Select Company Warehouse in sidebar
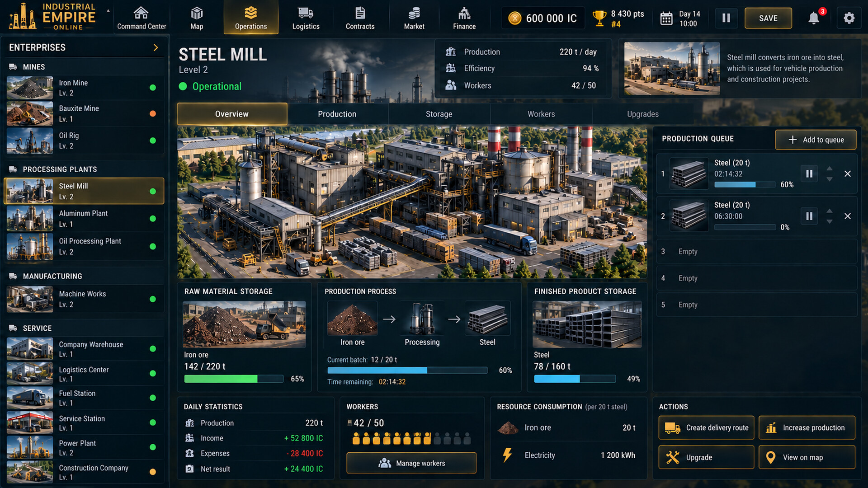 click(84, 349)
